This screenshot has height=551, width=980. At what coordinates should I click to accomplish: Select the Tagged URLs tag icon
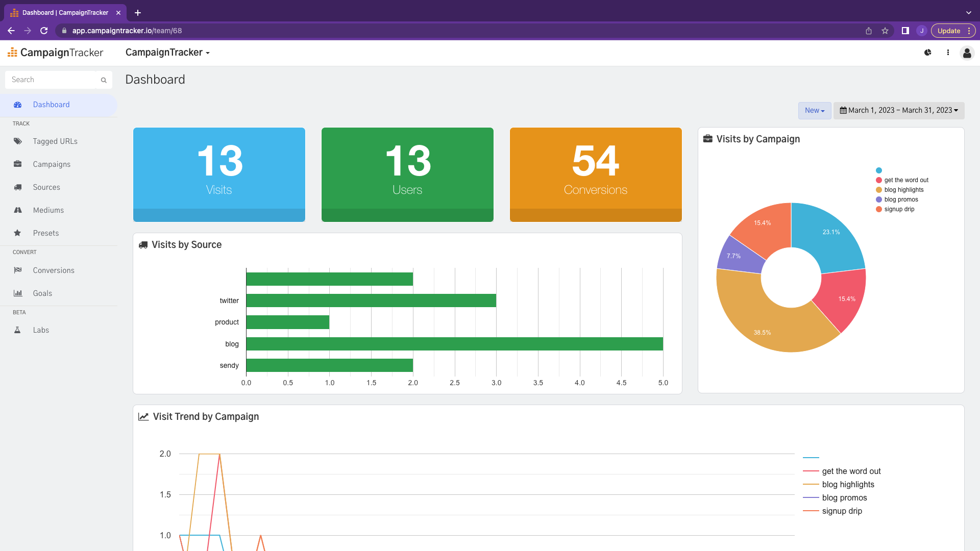tap(18, 141)
